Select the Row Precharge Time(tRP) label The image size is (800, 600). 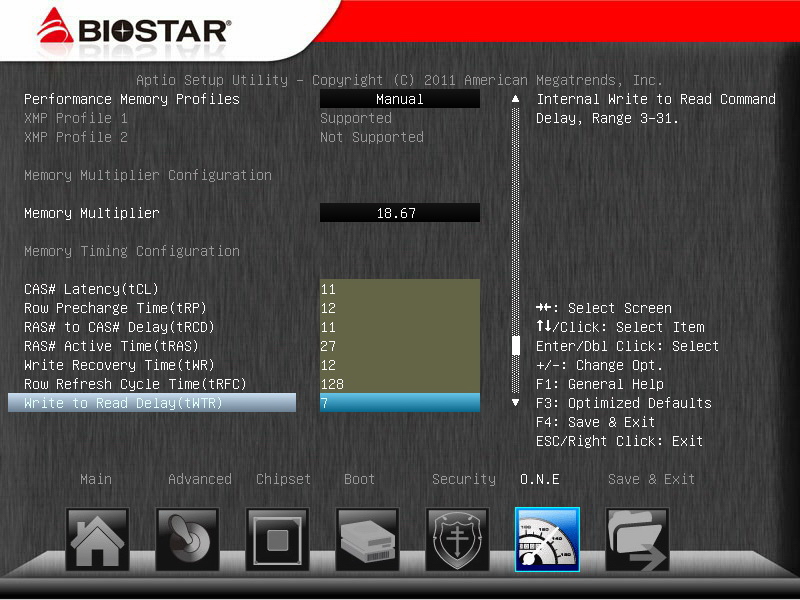click(x=115, y=308)
